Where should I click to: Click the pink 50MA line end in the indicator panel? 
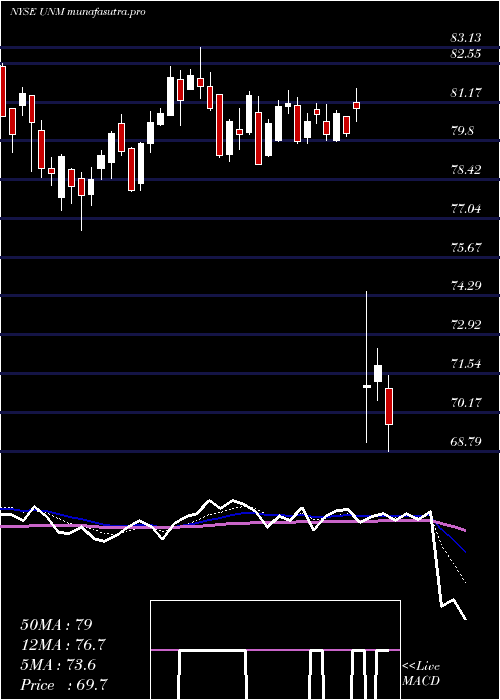tap(465, 530)
